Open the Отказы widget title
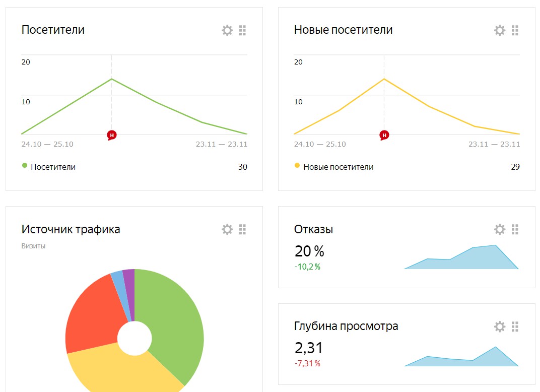The width and height of the screenshot is (540, 392). tap(313, 229)
